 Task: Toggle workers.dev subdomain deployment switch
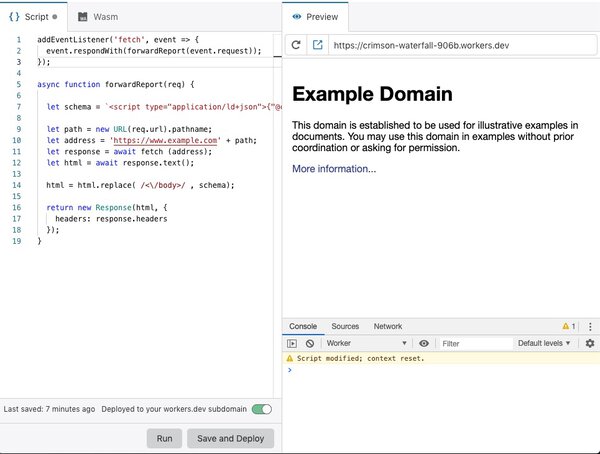(x=262, y=409)
